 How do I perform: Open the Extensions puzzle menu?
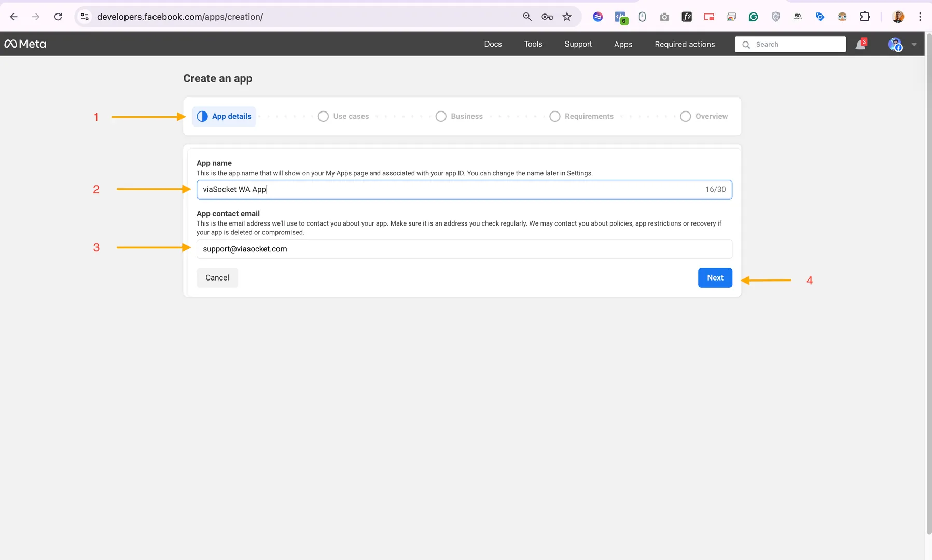click(x=865, y=17)
